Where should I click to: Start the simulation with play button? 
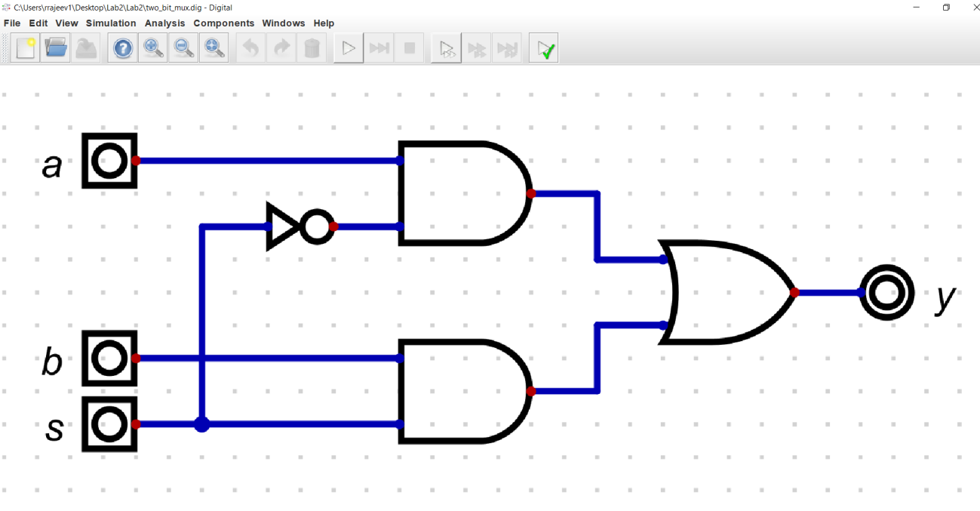[x=349, y=49]
